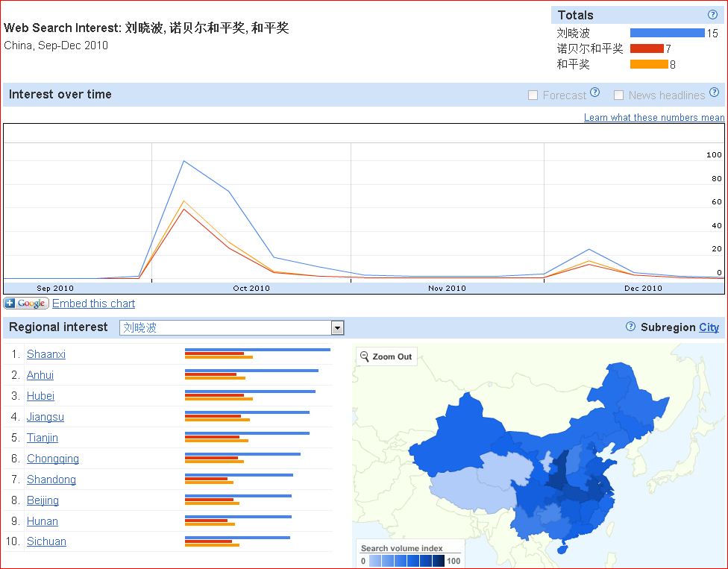Open the Shaanxi region link

click(x=46, y=354)
